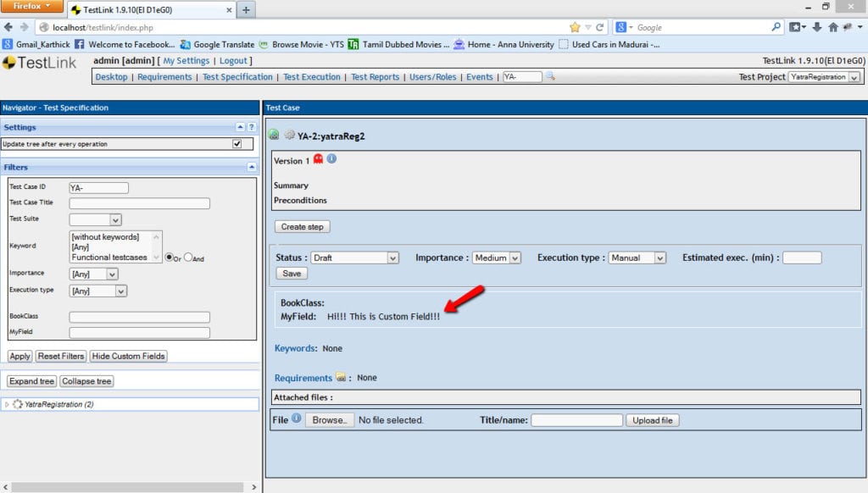This screenshot has width=868, height=493.
Task: Collapse the Settings panel
Action: pos(240,127)
